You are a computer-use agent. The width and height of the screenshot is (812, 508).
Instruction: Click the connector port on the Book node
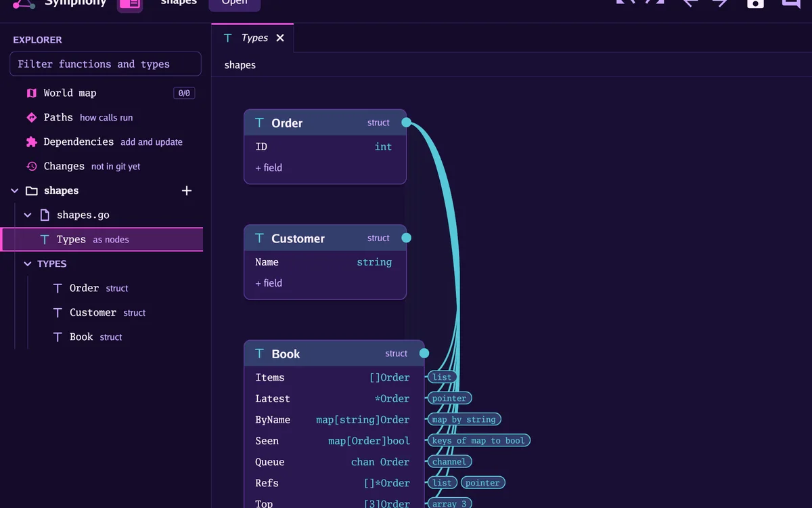coord(424,353)
